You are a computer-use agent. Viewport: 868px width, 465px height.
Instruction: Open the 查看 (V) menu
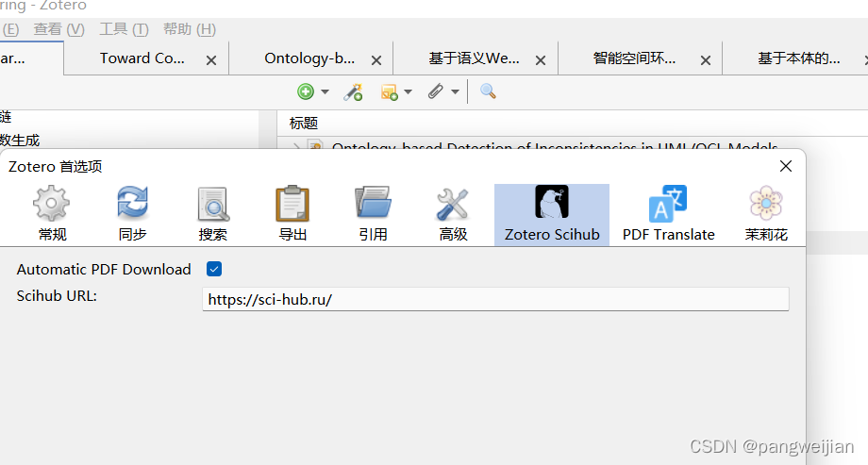59,29
